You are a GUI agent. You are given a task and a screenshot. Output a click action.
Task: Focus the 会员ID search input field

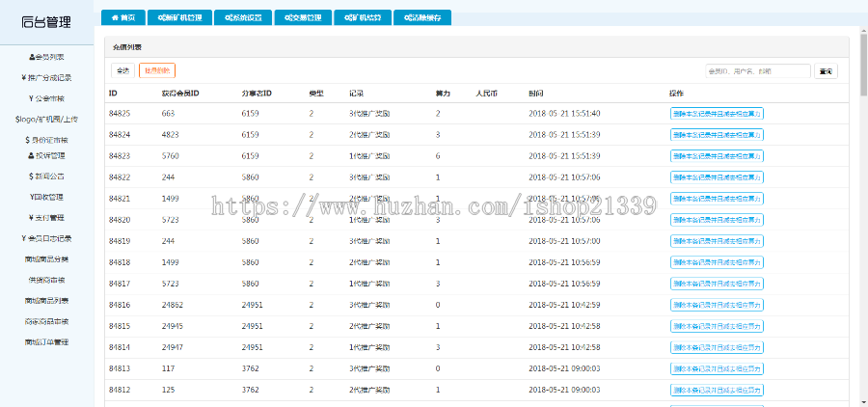(758, 71)
